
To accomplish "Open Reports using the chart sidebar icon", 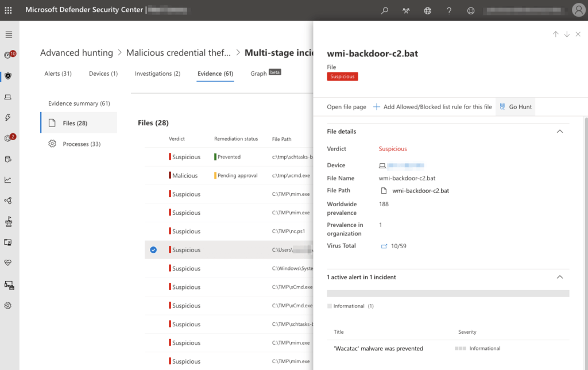I will (7, 180).
